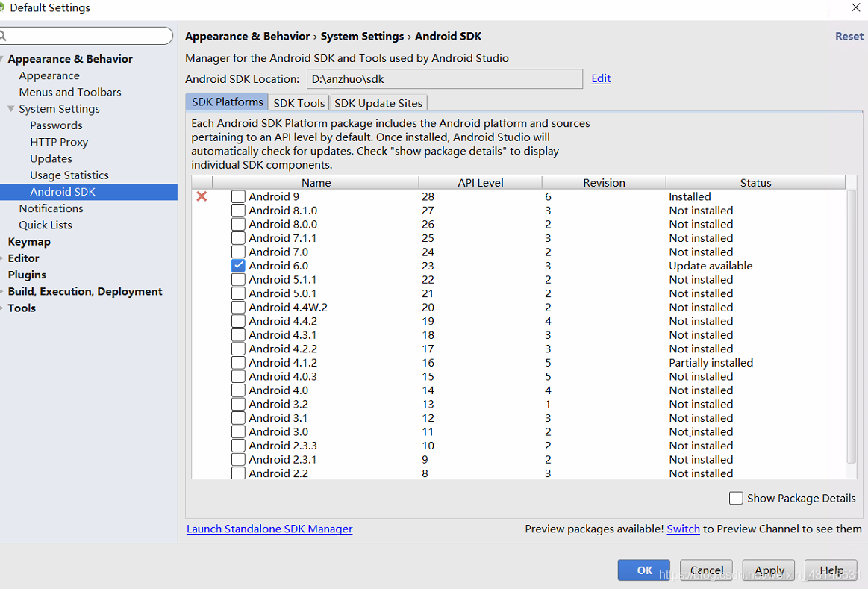Viewport: 868px width, 589px height.
Task: Tick the Android 5.1.1 checkbox
Action: pos(239,279)
